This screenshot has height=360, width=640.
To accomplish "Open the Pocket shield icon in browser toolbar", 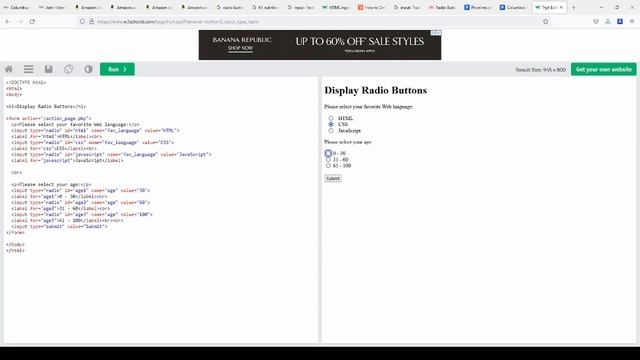I will pyautogui.click(x=596, y=21).
